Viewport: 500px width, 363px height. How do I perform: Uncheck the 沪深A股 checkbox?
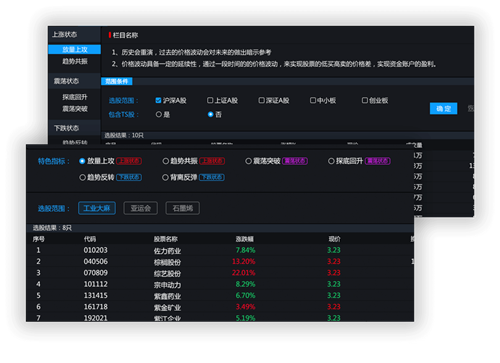pyautogui.click(x=158, y=100)
